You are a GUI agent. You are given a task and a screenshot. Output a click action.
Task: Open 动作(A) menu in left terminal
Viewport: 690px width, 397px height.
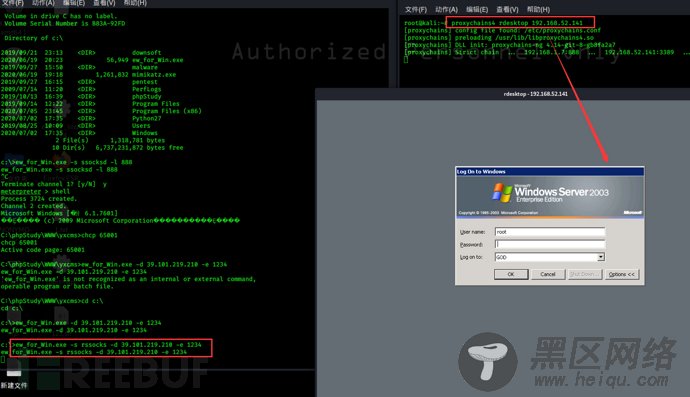tap(43, 3)
